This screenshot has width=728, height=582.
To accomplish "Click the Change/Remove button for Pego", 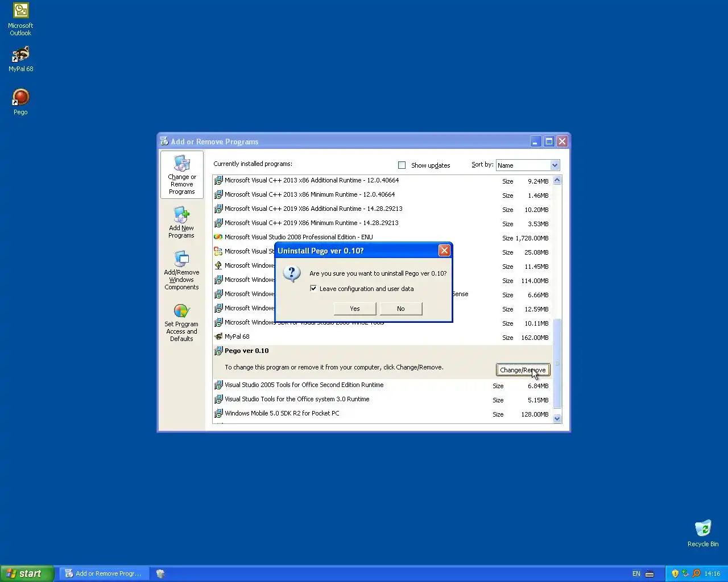I will coord(523,370).
